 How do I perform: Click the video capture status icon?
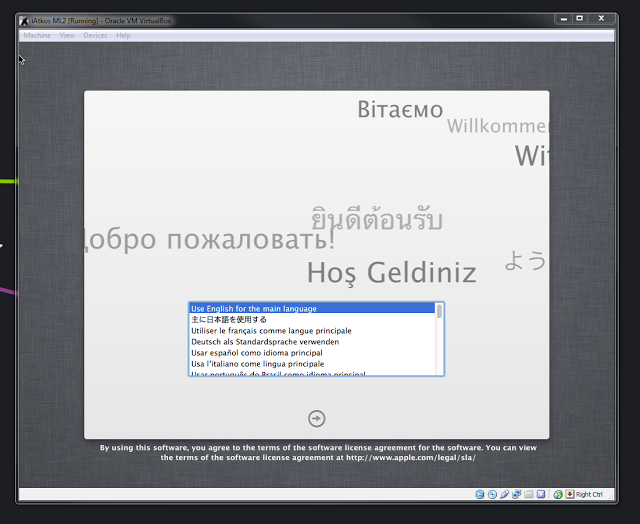541,494
